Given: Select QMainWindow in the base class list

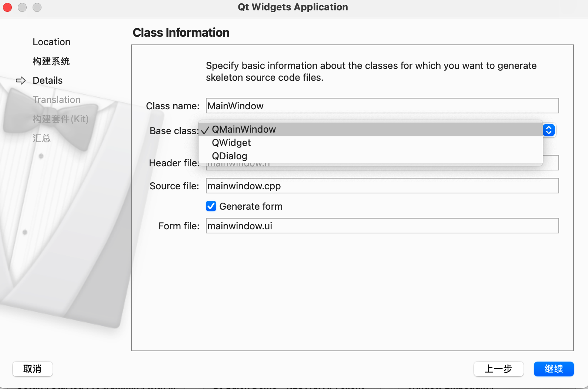Looking at the screenshot, I should [x=371, y=129].
